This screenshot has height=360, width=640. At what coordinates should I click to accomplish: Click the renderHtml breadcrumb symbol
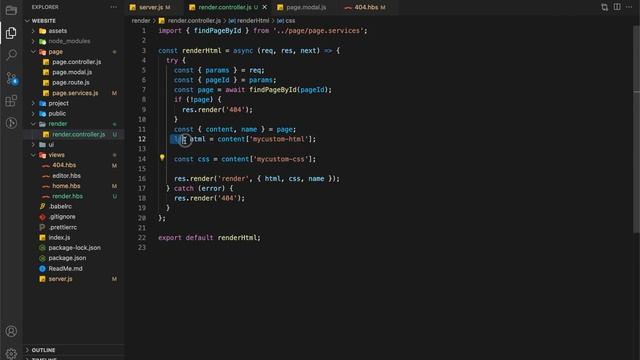[x=253, y=20]
